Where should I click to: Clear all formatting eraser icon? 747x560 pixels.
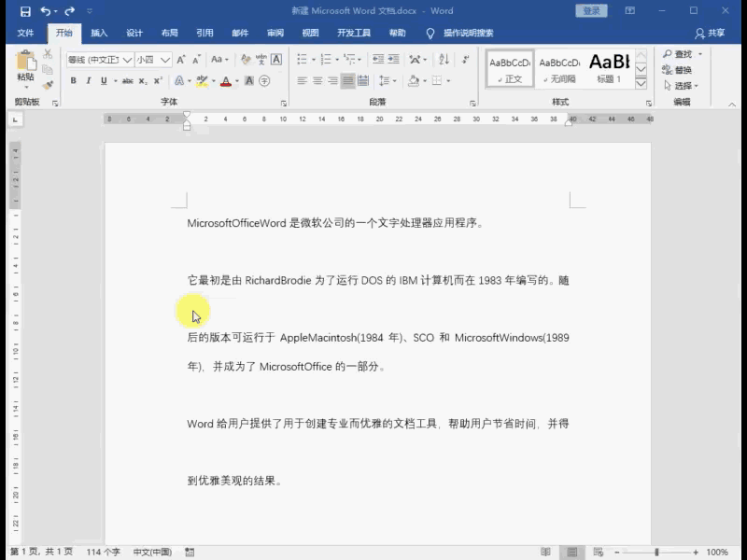(246, 60)
